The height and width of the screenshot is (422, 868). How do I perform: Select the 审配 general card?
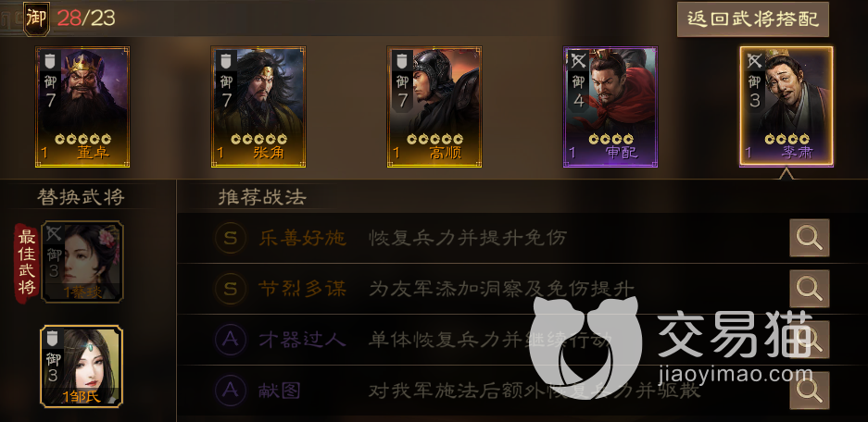click(610, 106)
